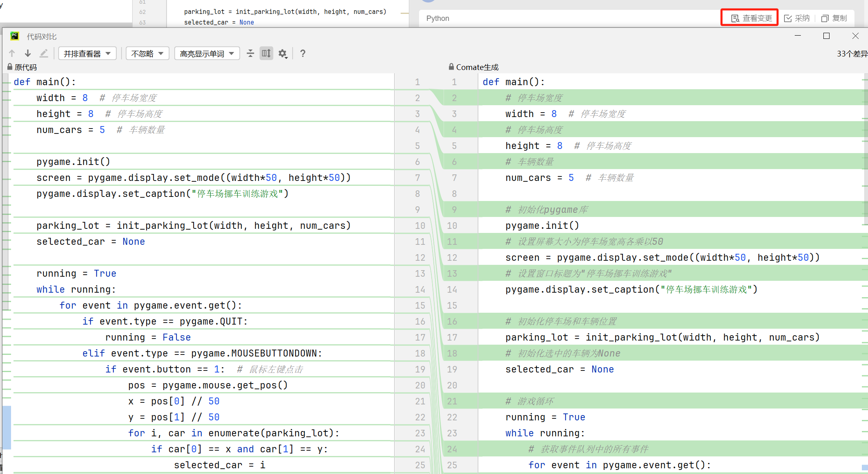Click 'selected_car = i' line
868x474 pixels.
pyautogui.click(x=220, y=465)
